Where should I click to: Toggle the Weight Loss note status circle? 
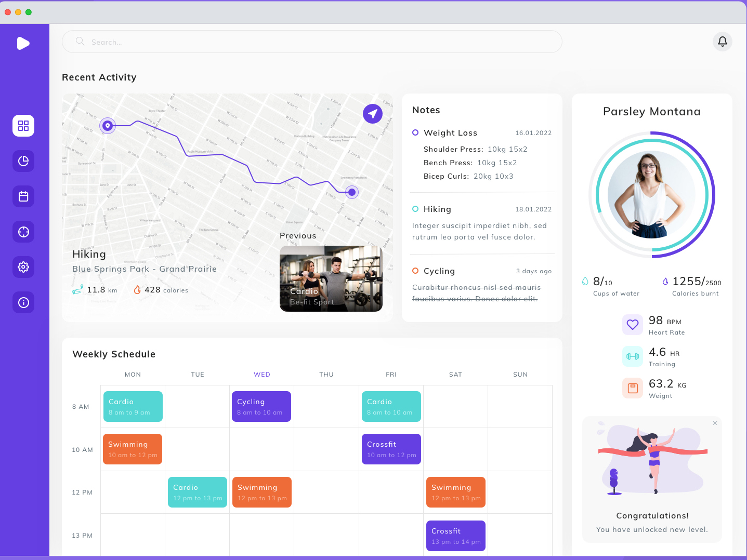pos(415,132)
